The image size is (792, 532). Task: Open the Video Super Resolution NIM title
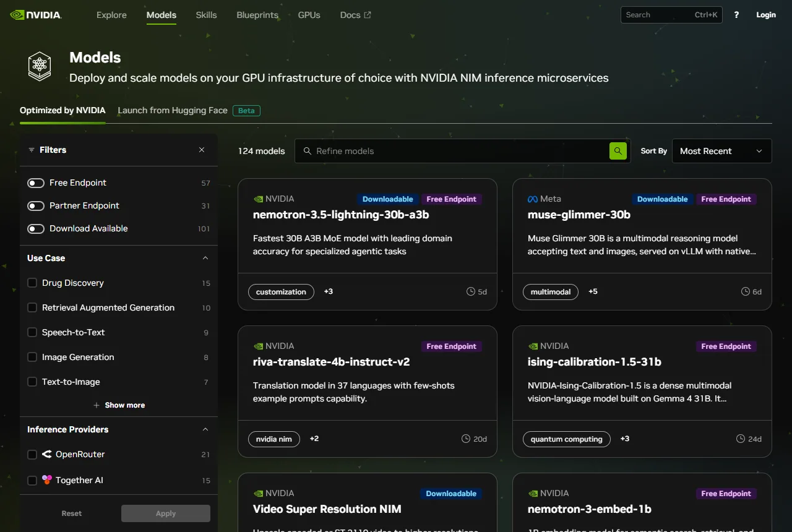tap(327, 509)
